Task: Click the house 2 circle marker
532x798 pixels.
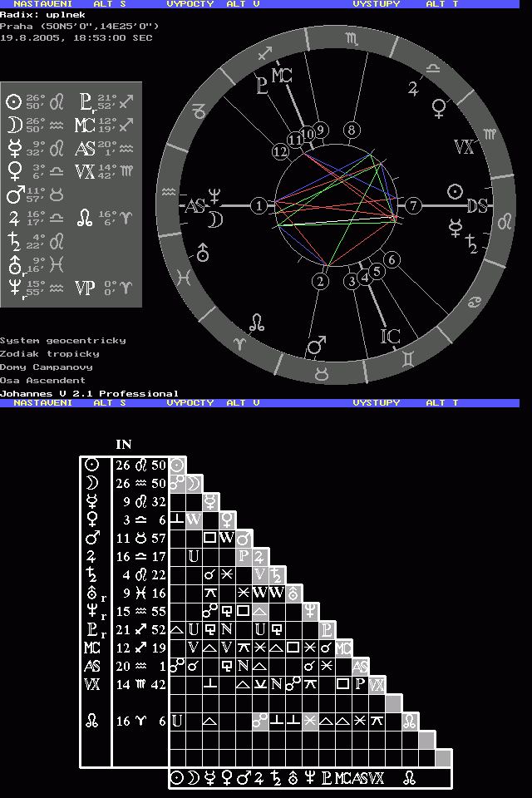Action: (x=321, y=283)
